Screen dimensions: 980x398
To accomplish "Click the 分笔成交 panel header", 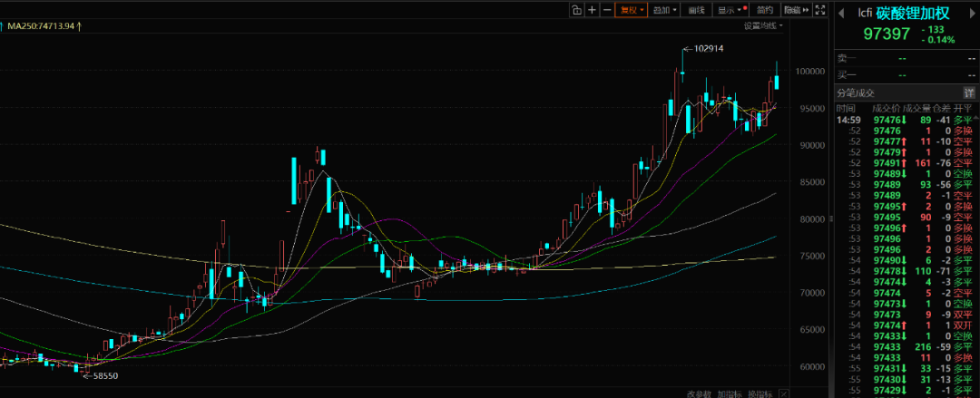I will pyautogui.click(x=856, y=92).
